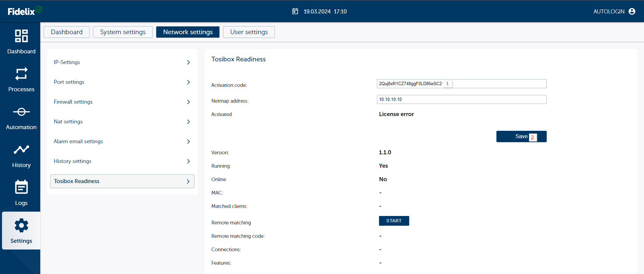The image size is (644, 274).
Task: Open the Logs sidebar section
Action: click(21, 193)
